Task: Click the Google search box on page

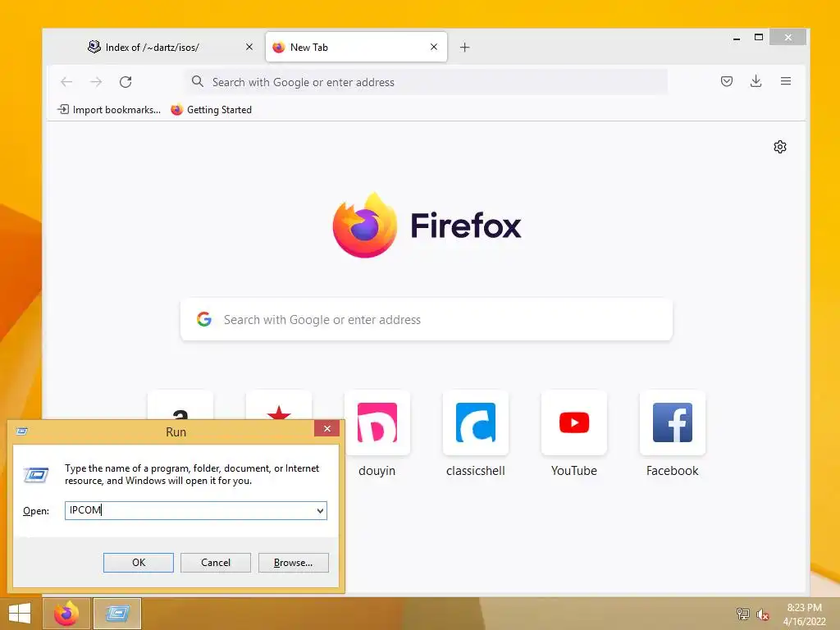Action: coord(427,319)
